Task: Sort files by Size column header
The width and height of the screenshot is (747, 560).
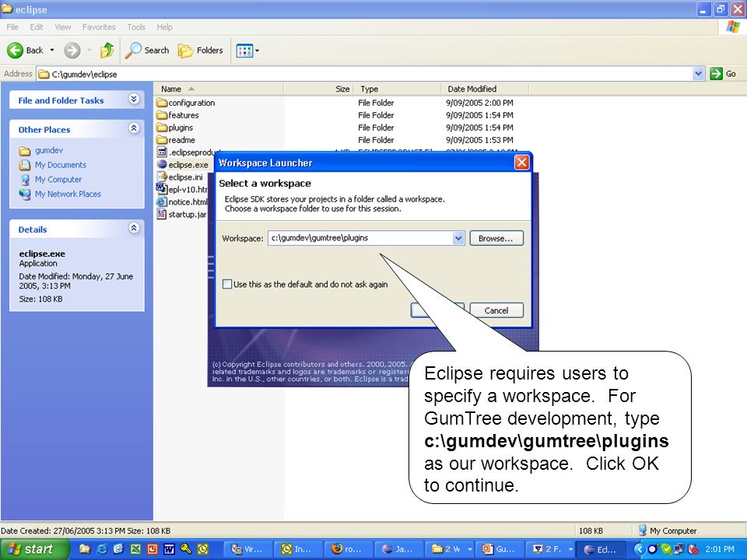Action: click(319, 89)
